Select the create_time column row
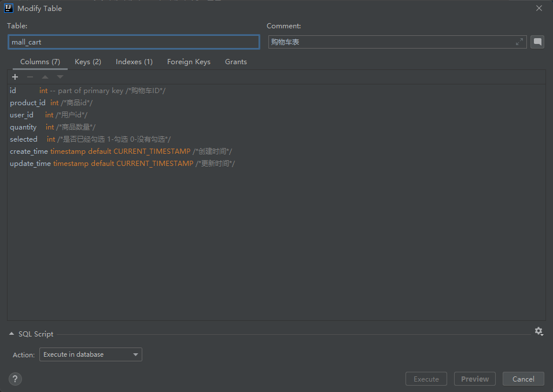Viewport: 553px width, 392px height. click(x=276, y=151)
